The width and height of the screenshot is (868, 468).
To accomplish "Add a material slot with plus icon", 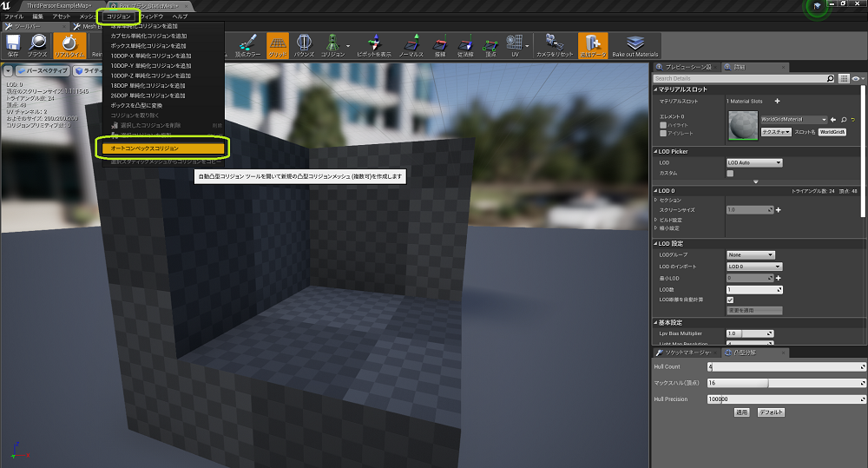I will [777, 101].
